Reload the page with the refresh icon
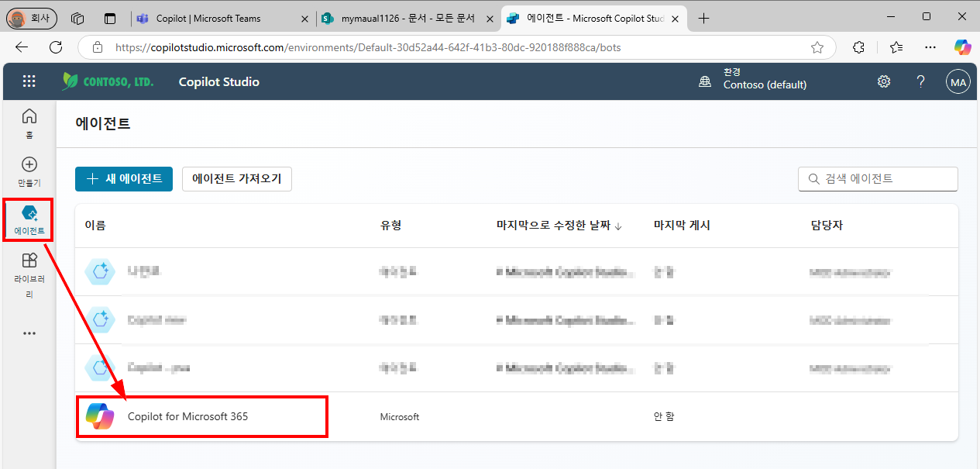980x469 pixels. pyautogui.click(x=56, y=47)
